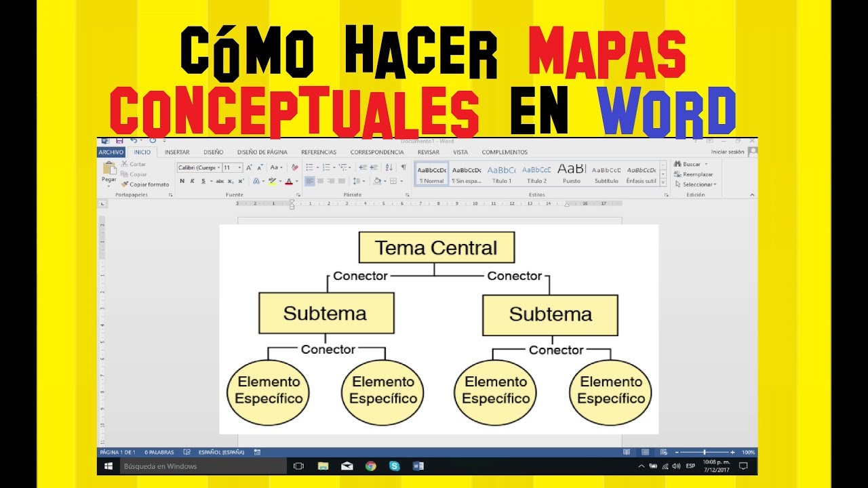Click the ESPAÑOL (ESPAÑA) language indicator
Viewport: 868px width, 488px height.
tap(222, 452)
